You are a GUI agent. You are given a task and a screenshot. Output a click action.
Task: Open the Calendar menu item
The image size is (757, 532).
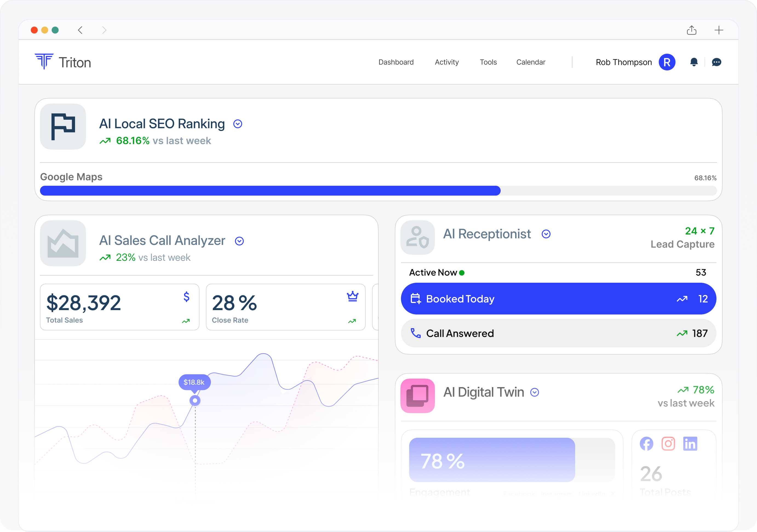(531, 62)
